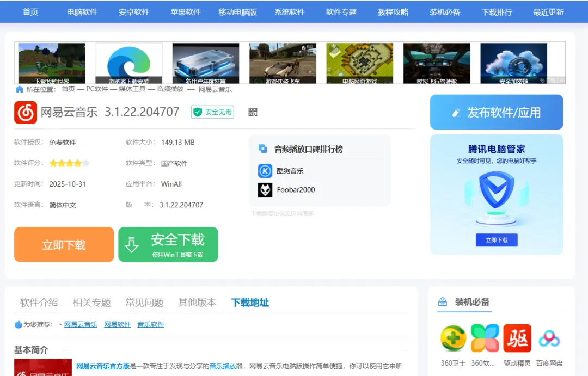Open the QR code icon beside version
588x376 pixels.
[253, 112]
